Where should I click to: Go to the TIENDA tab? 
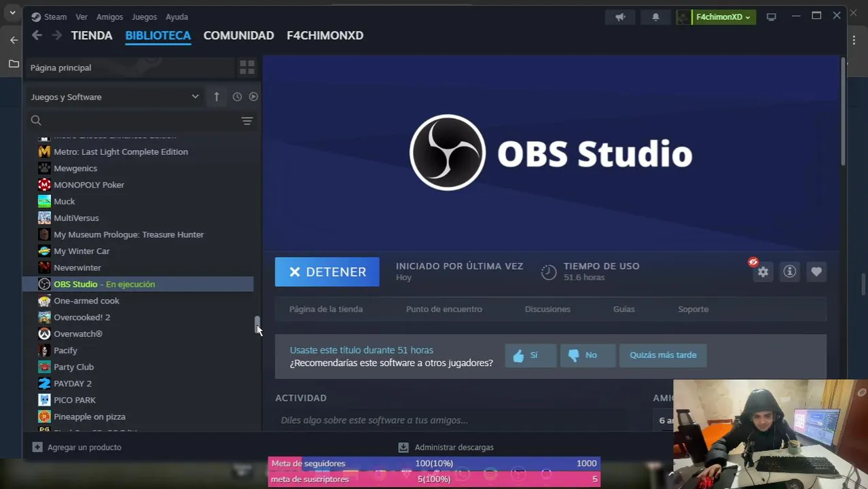pyautogui.click(x=92, y=35)
